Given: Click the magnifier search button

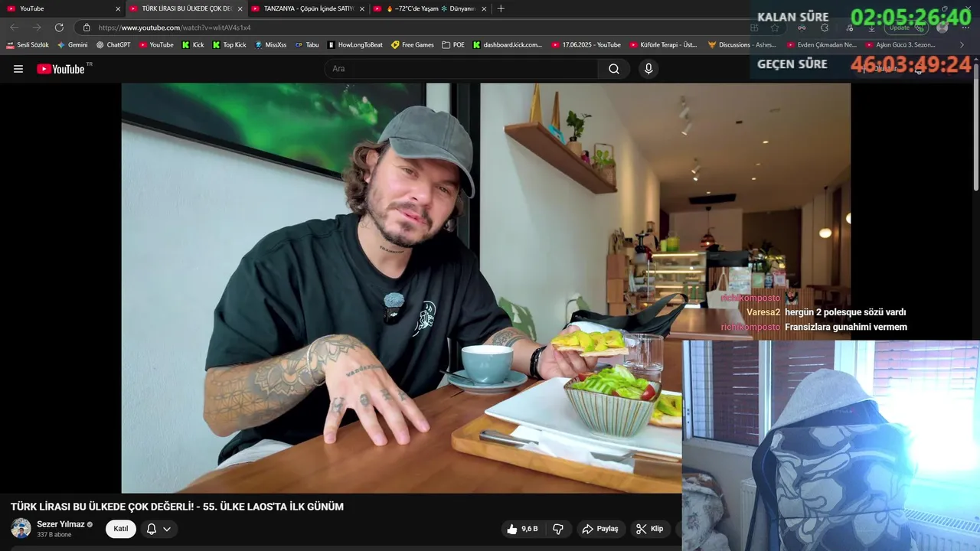Looking at the screenshot, I should pyautogui.click(x=614, y=69).
